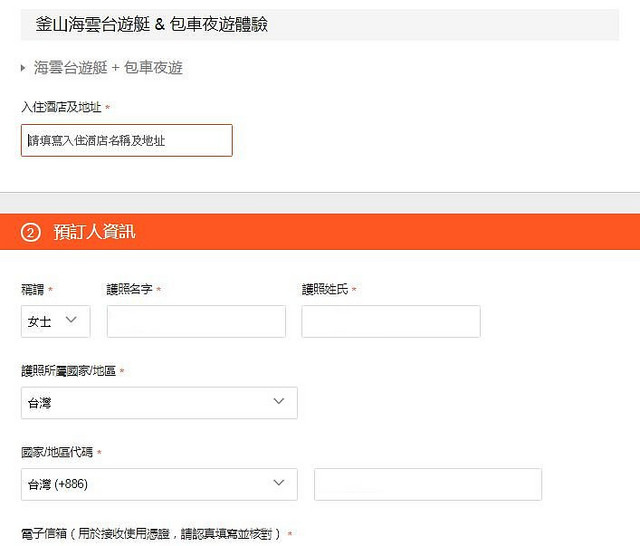The width and height of the screenshot is (640, 546).
Task: Click into the 護照名字 text box
Action: [x=196, y=321]
